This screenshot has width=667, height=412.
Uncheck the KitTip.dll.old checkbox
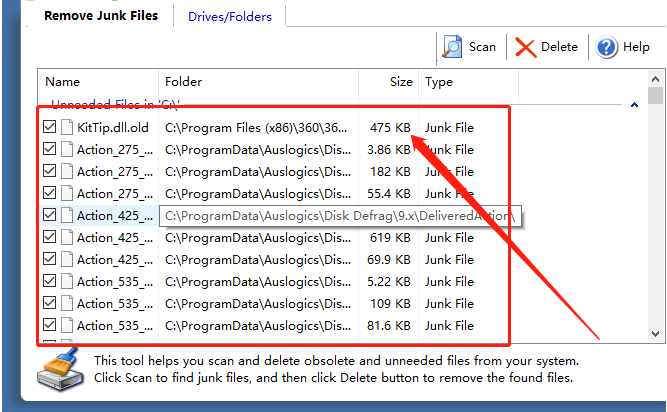click(x=50, y=128)
